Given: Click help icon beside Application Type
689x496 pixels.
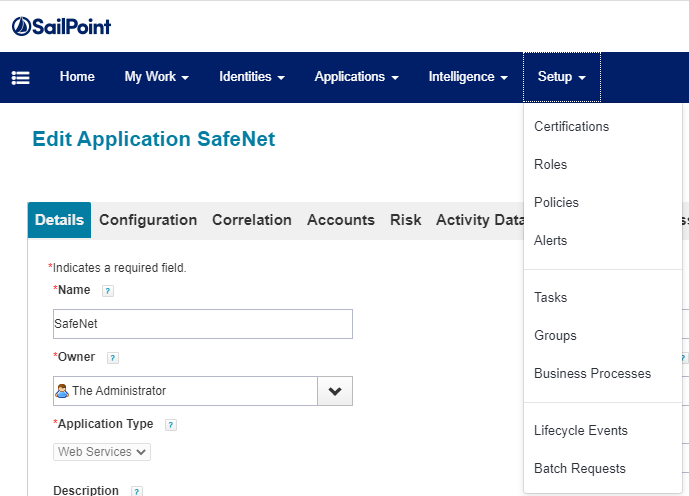Looking at the screenshot, I should coord(171,425).
